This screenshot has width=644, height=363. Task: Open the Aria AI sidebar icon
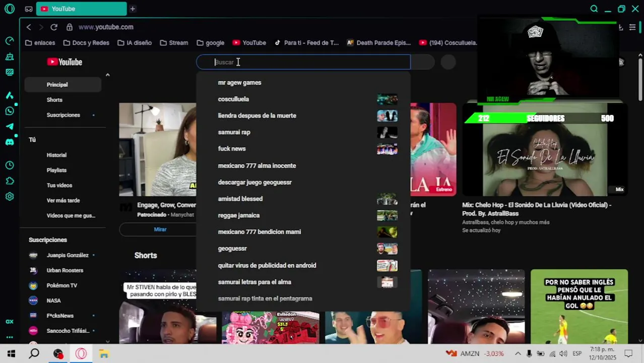[x=9, y=95]
